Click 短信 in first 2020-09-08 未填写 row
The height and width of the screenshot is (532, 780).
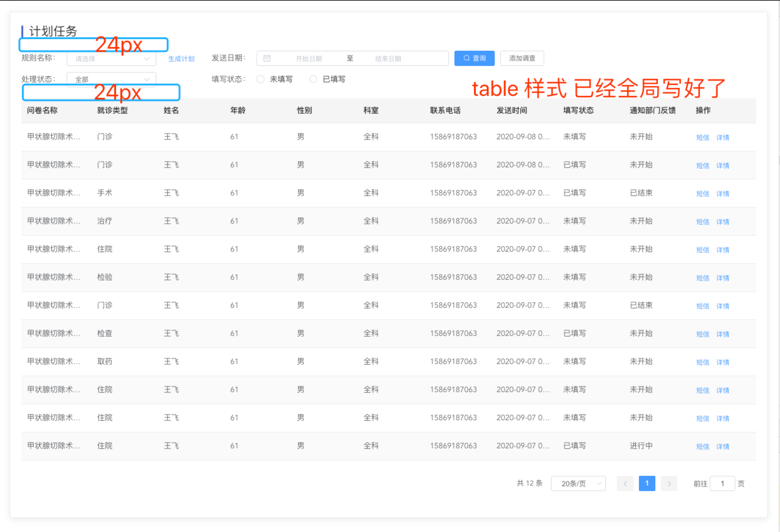(x=702, y=137)
